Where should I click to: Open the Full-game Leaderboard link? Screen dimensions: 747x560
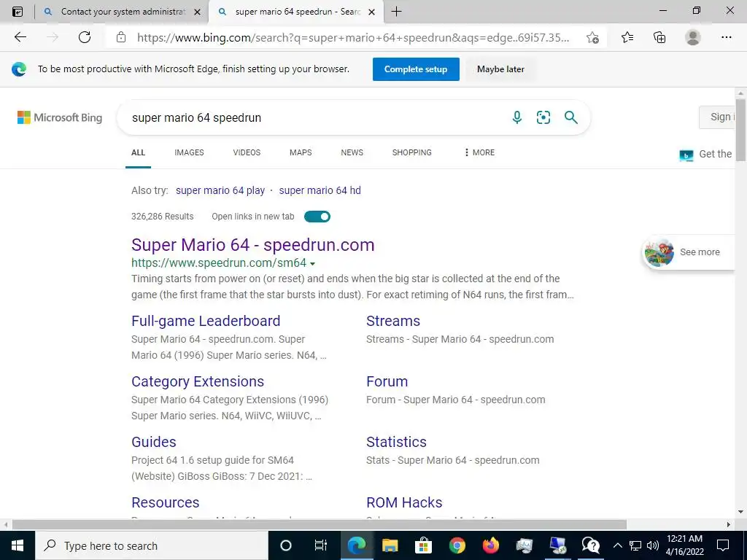tap(206, 321)
